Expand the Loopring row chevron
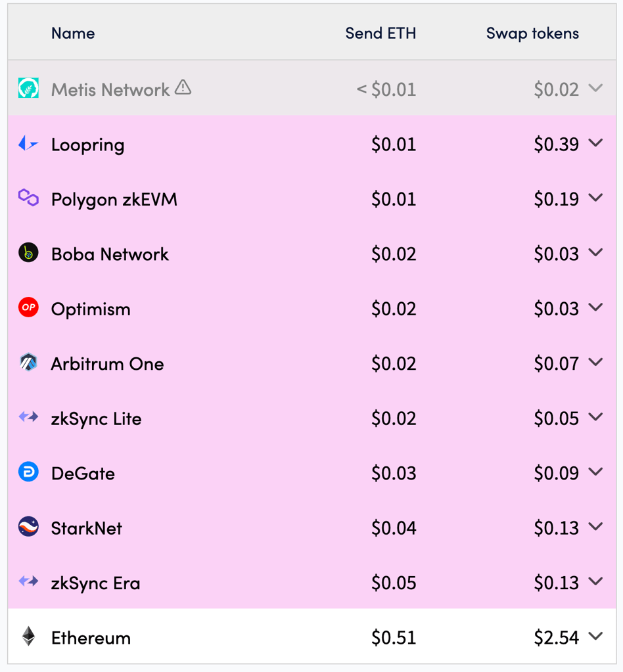623x672 pixels. coord(596,143)
